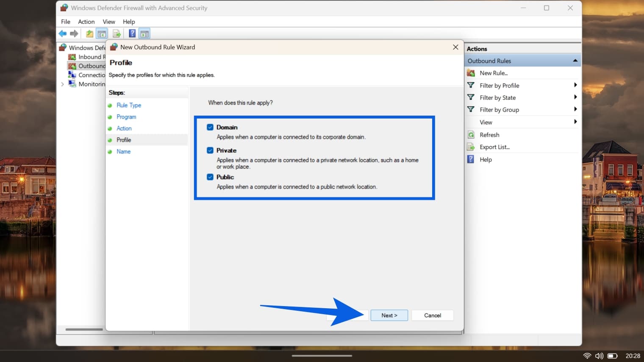Select Inbound Rules in console tree

[92, 57]
